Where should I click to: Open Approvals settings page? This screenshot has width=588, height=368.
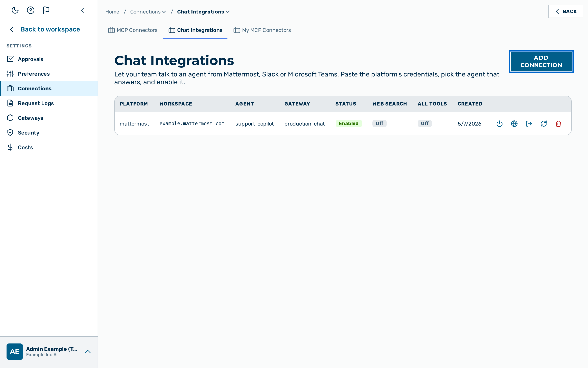[x=49, y=59]
